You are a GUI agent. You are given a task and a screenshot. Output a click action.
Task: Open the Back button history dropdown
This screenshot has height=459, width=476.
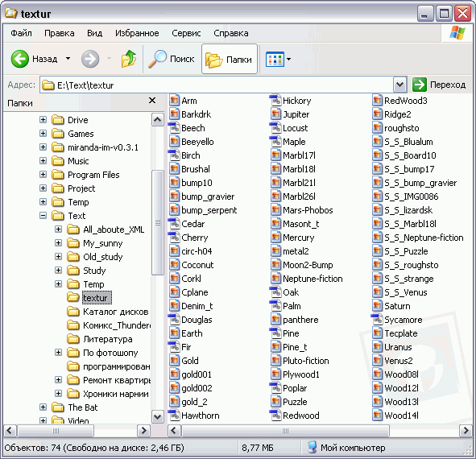[x=68, y=58]
